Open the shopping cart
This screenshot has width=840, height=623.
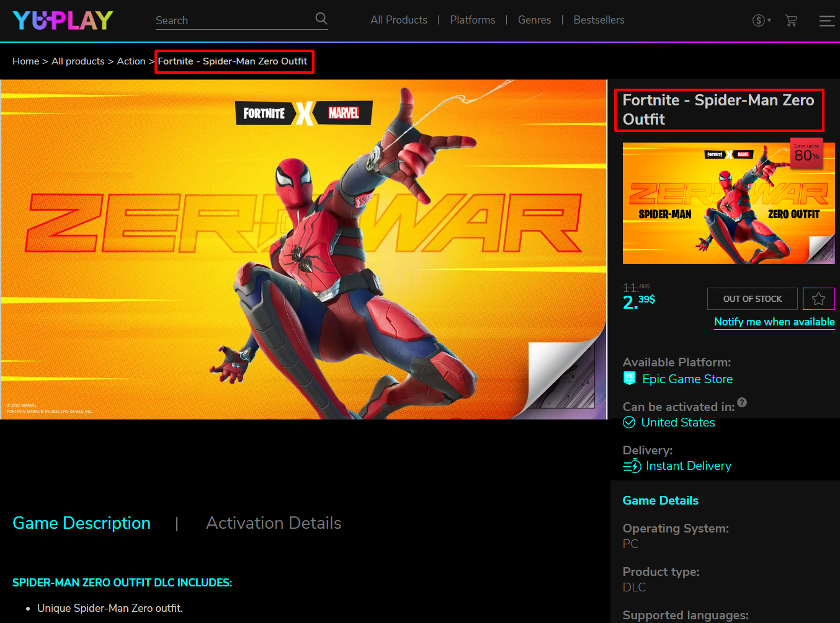click(791, 20)
